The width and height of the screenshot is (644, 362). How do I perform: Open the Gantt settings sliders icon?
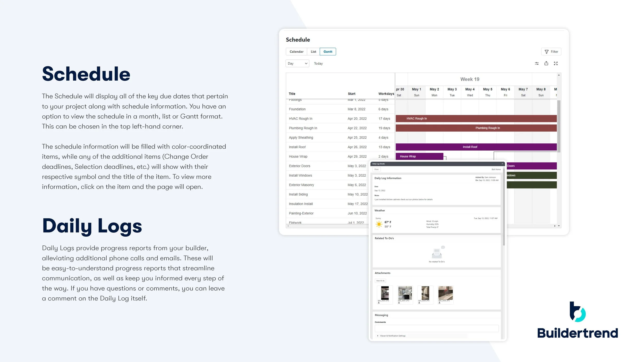[537, 63]
